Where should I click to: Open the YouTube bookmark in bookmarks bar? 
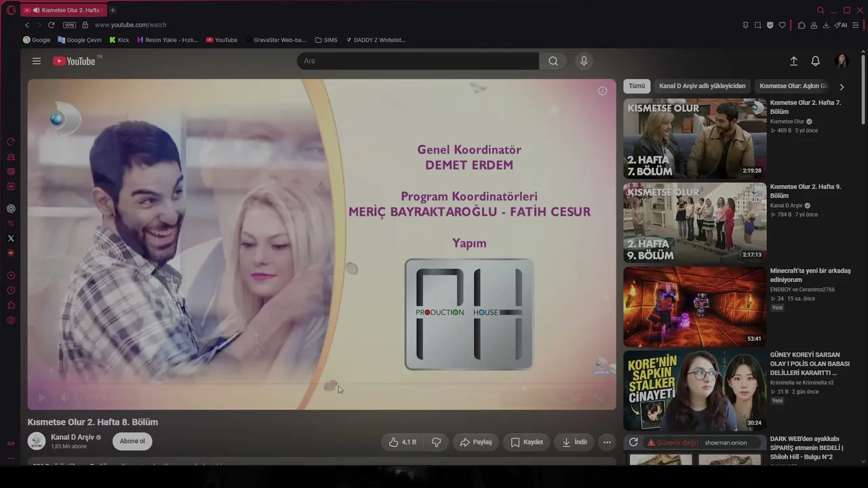[x=222, y=40]
